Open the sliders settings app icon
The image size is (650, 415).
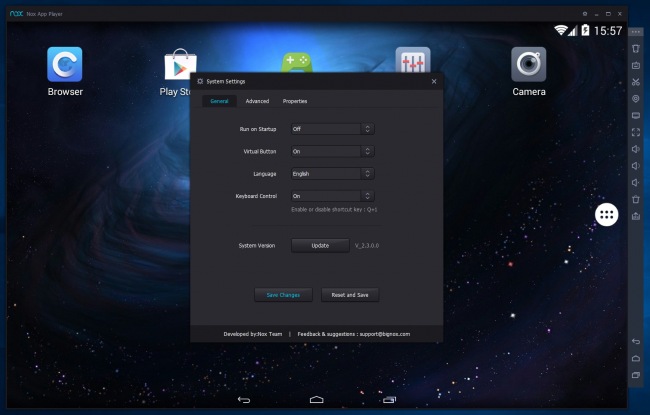click(413, 60)
